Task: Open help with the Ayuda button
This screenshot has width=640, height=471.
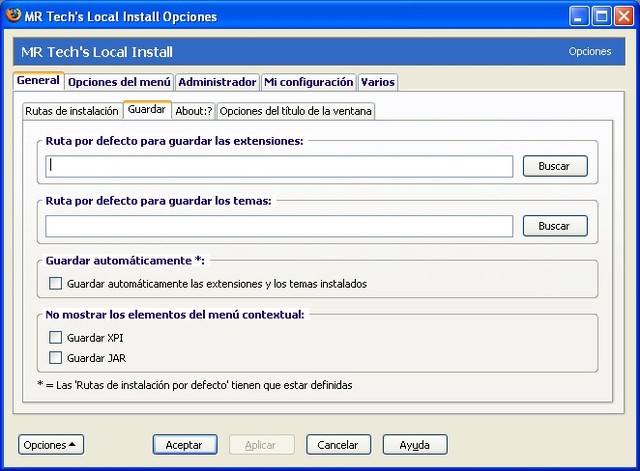Action: pyautogui.click(x=415, y=445)
